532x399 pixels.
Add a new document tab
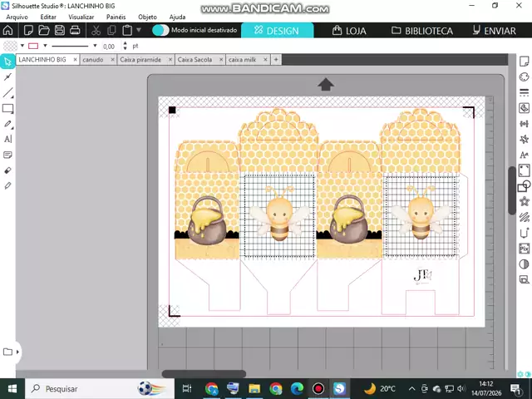(x=276, y=60)
